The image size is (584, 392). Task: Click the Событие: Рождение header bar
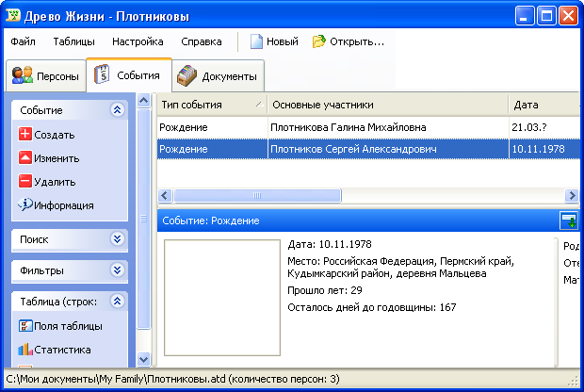[358, 220]
